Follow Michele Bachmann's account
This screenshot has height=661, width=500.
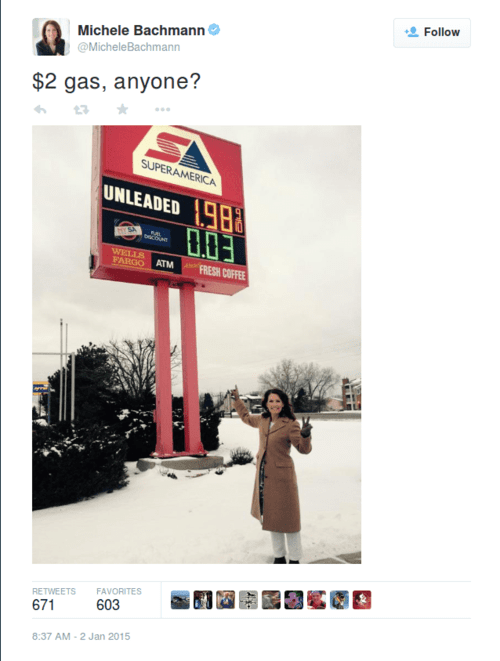click(x=432, y=32)
